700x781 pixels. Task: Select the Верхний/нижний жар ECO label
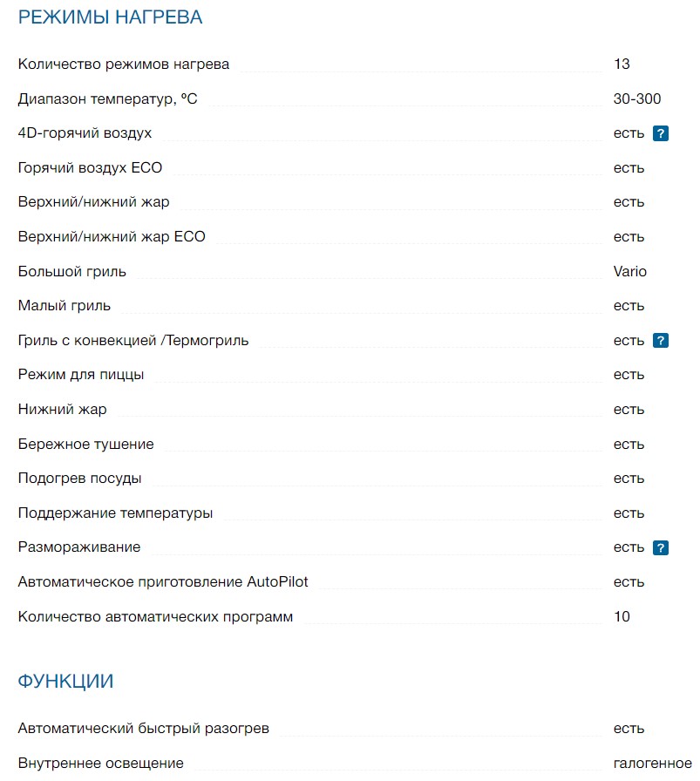112,237
